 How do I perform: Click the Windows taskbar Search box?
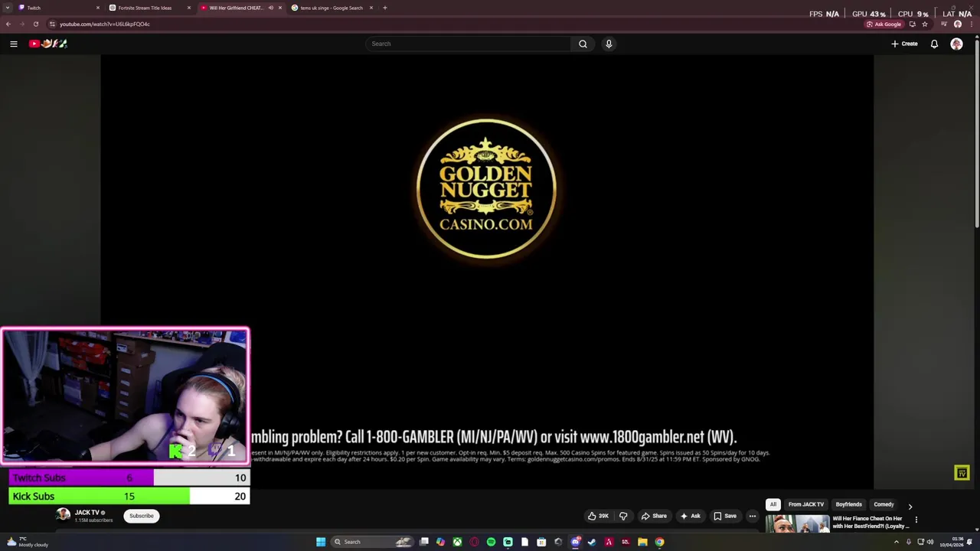371,542
